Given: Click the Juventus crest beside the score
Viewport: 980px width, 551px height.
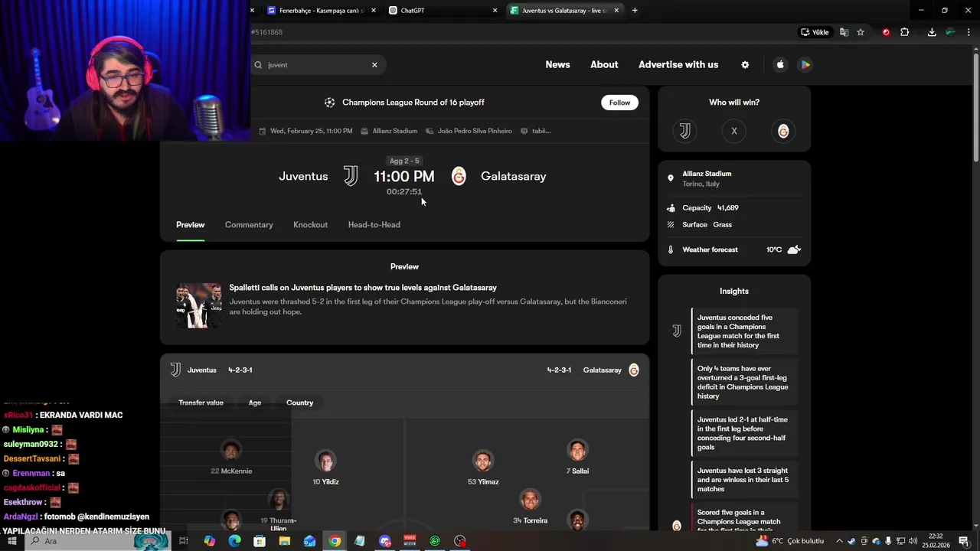Looking at the screenshot, I should (351, 176).
